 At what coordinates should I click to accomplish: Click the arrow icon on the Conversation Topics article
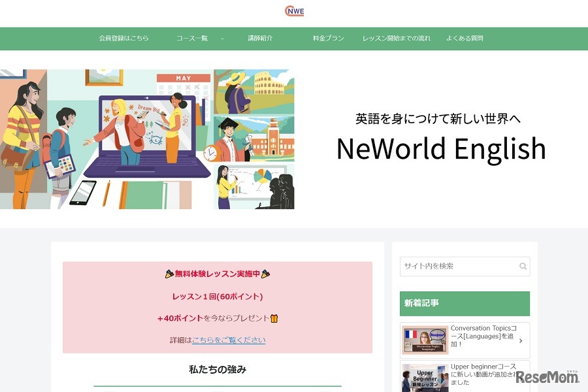click(x=521, y=340)
